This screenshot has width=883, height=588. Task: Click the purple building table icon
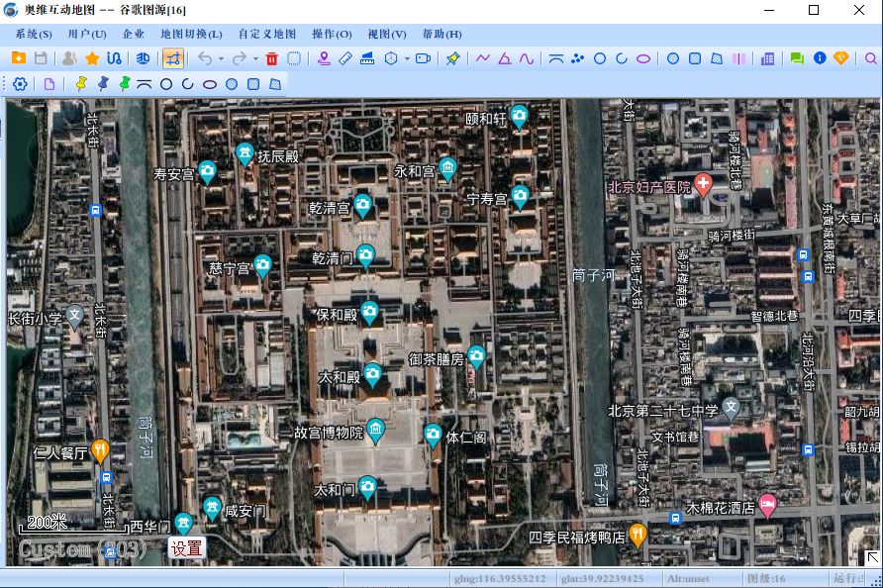click(x=767, y=58)
